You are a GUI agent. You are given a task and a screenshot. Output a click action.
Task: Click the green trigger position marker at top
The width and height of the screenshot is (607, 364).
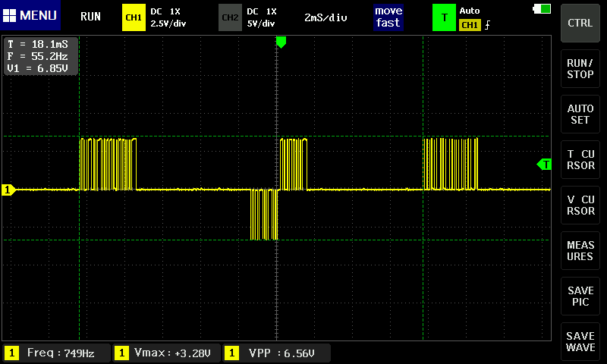pyautogui.click(x=281, y=42)
